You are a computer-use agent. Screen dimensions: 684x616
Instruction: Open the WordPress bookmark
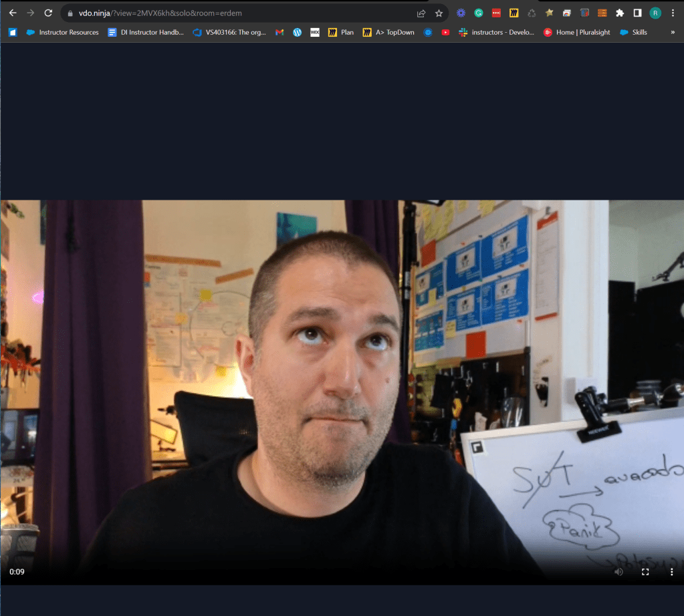pos(297,32)
